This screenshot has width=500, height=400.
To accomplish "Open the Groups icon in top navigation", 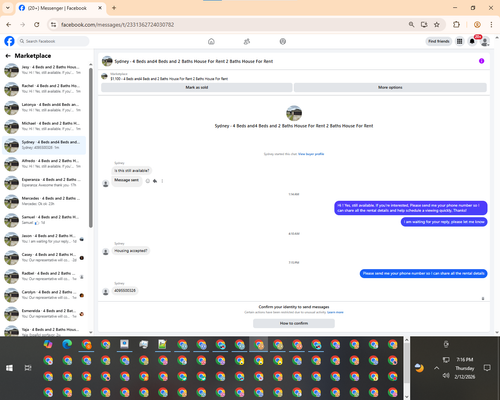I will click(x=283, y=41).
